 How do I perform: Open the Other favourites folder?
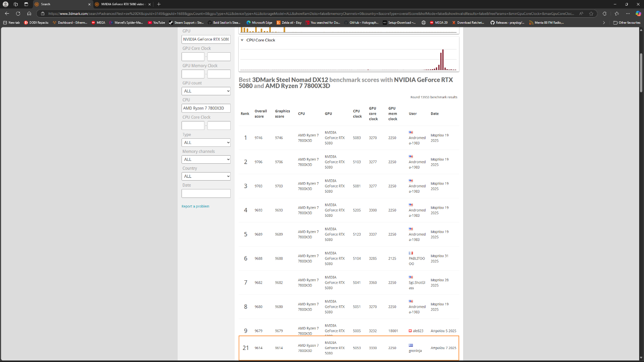[x=627, y=23]
